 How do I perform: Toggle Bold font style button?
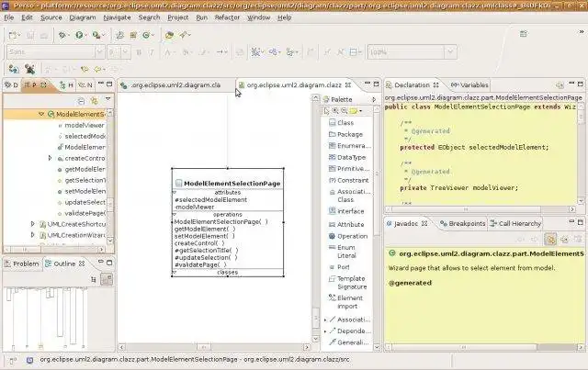pos(139,52)
